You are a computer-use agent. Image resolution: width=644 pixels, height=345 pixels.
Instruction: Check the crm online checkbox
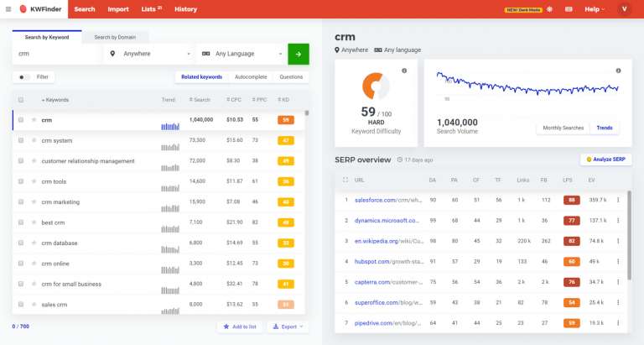coord(20,264)
